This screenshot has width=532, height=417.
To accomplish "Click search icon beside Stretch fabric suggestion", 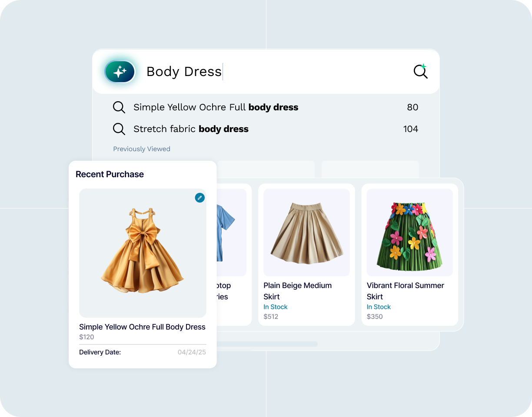I will [x=119, y=129].
